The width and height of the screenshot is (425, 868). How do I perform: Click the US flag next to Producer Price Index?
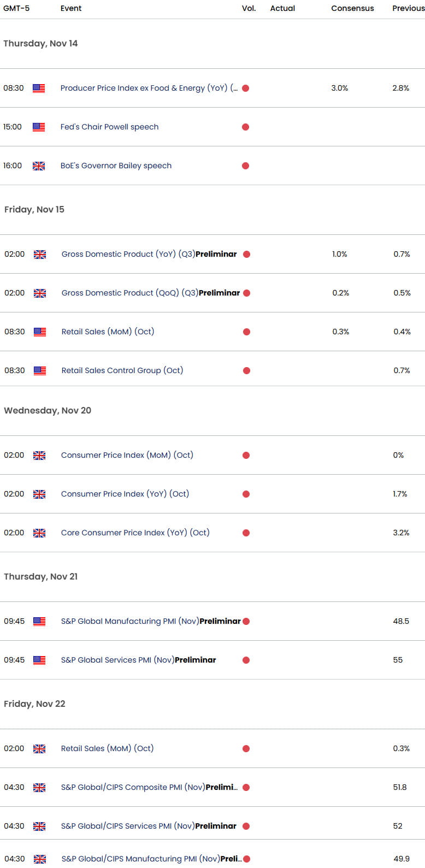(38, 88)
